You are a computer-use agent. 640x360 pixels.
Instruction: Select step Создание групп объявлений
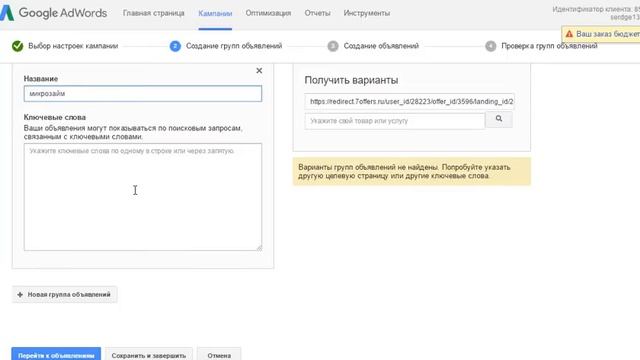[x=234, y=46]
